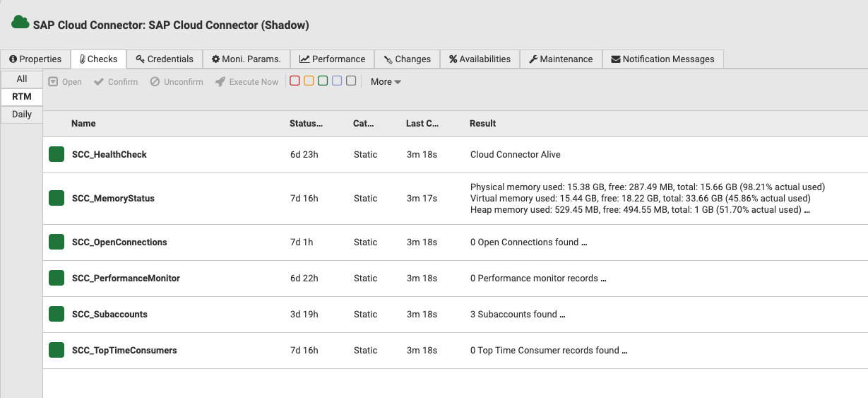Select the SCC_TopTimeConsumers check name
The width and height of the screenshot is (868, 398).
124,351
